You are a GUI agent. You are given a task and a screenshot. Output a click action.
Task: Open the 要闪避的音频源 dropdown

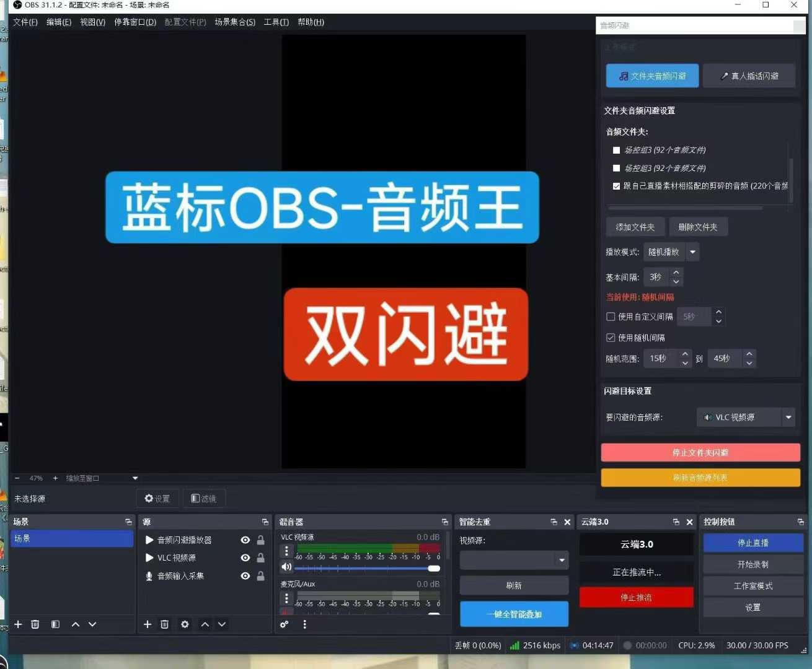coord(746,418)
